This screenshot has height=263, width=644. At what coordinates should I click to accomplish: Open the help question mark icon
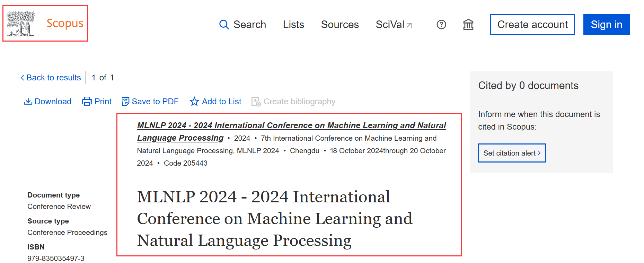pos(441,25)
